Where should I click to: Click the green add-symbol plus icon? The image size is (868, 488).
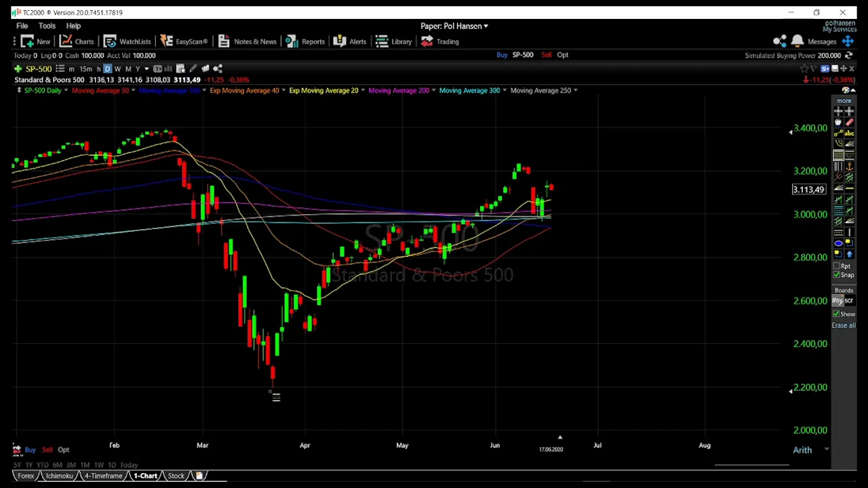18,68
